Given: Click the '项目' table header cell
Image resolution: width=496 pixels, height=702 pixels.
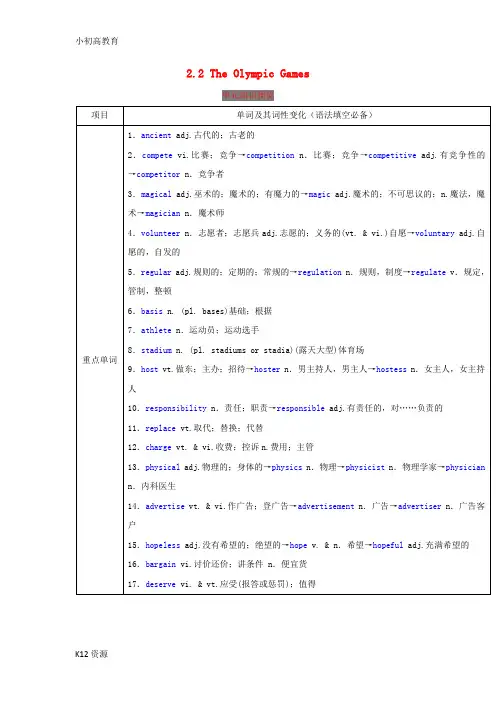Looking at the screenshot, I should [x=100, y=116].
